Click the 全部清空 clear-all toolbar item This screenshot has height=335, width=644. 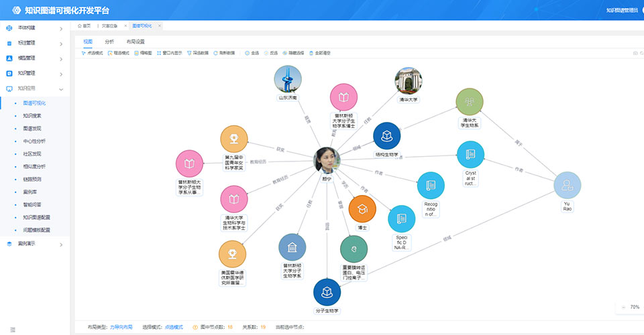tap(319, 52)
